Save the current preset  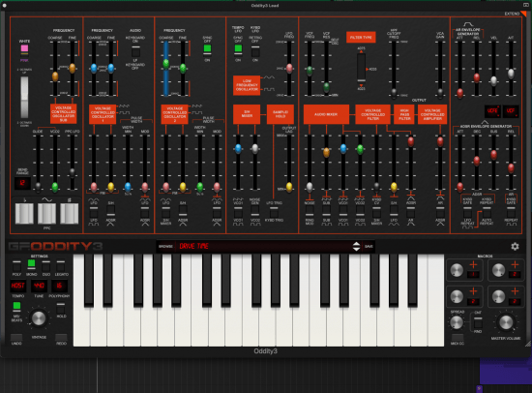coord(369,246)
